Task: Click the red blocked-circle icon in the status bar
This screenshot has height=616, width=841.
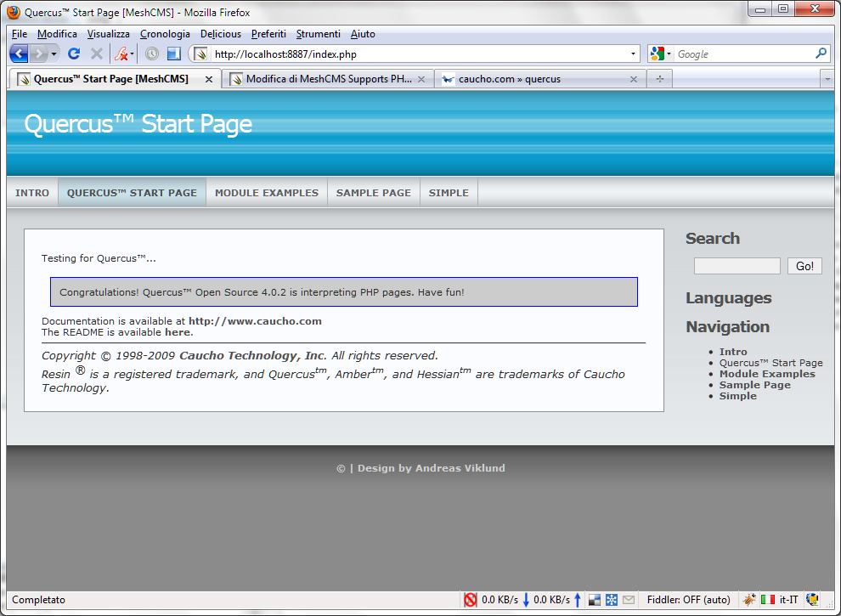Action: (x=471, y=600)
